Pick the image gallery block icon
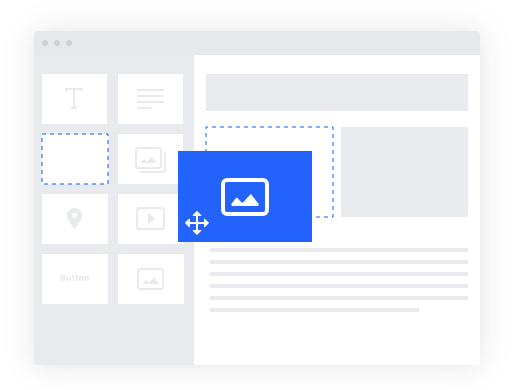Viewport: 513px width, 390px height. tap(150, 160)
